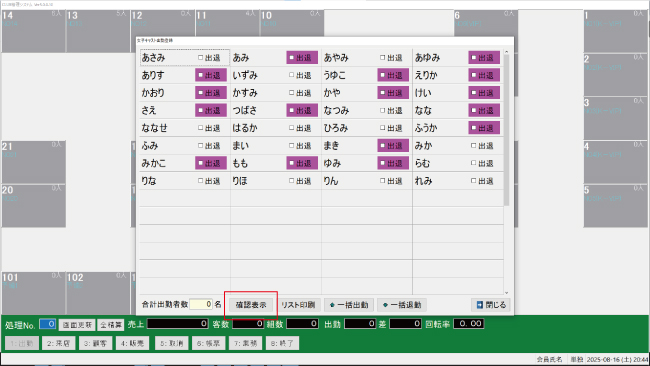The image size is (650, 366).
Task: Click the 確認表示 button
Action: tap(251, 305)
